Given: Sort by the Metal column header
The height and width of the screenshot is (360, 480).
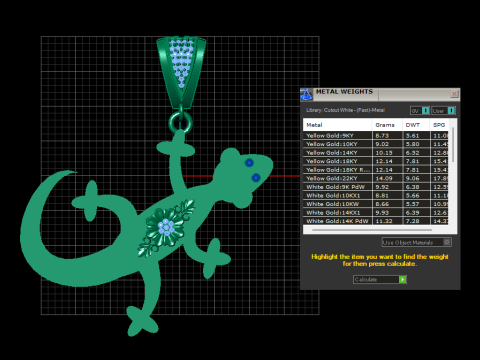Looking at the screenshot, I should click(337, 125).
